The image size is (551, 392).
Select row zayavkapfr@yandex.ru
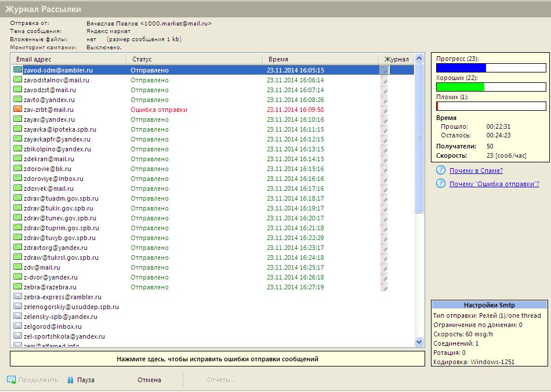tap(213, 139)
